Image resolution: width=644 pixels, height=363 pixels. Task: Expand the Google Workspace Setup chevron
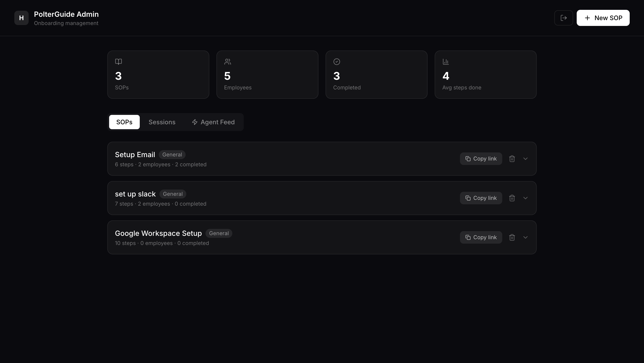point(525,237)
